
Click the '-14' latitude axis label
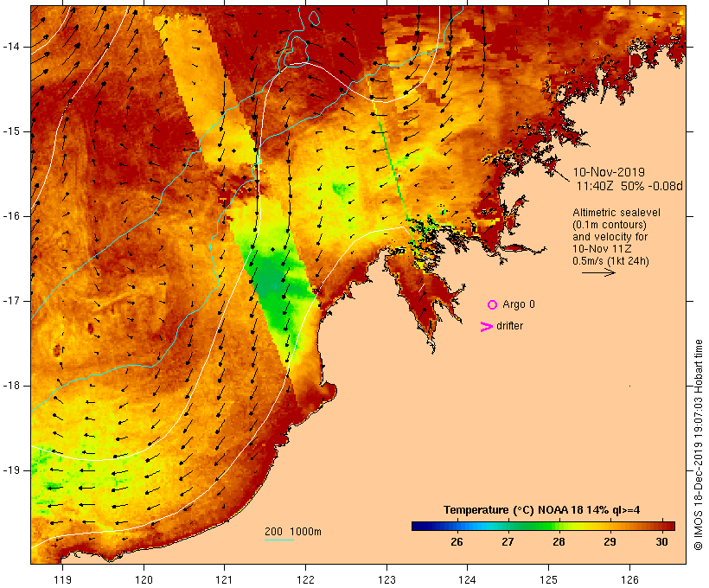pos(11,47)
